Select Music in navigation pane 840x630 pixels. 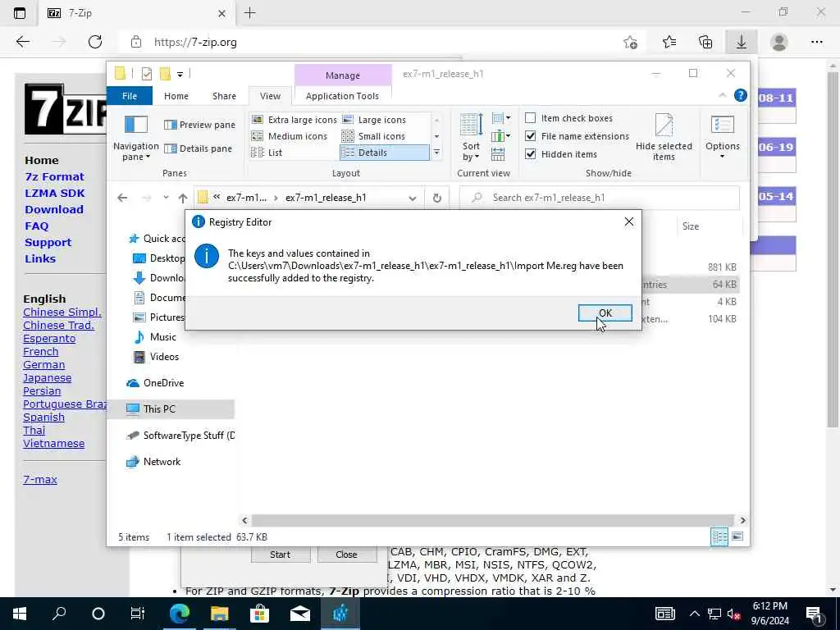click(163, 337)
